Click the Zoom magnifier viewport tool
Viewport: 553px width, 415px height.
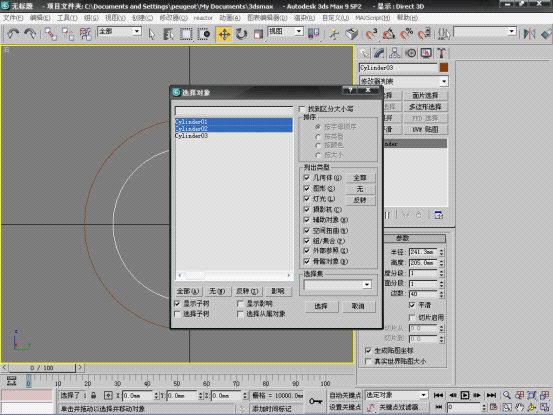tap(507, 395)
